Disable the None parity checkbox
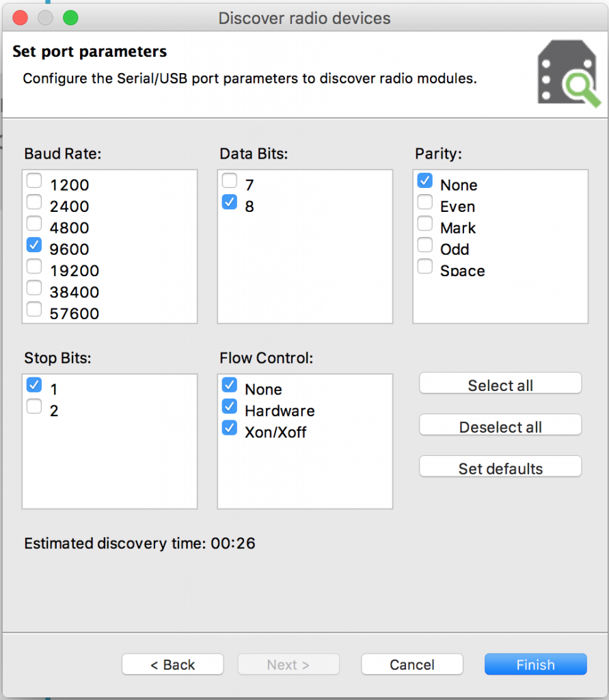 tap(424, 180)
